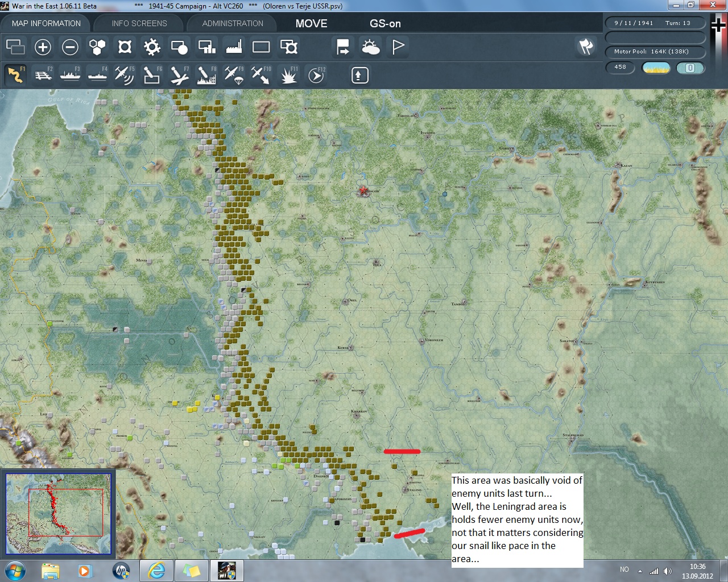728x582 pixels.
Task: Switch to the INFO SCREENS tab
Action: click(x=139, y=23)
